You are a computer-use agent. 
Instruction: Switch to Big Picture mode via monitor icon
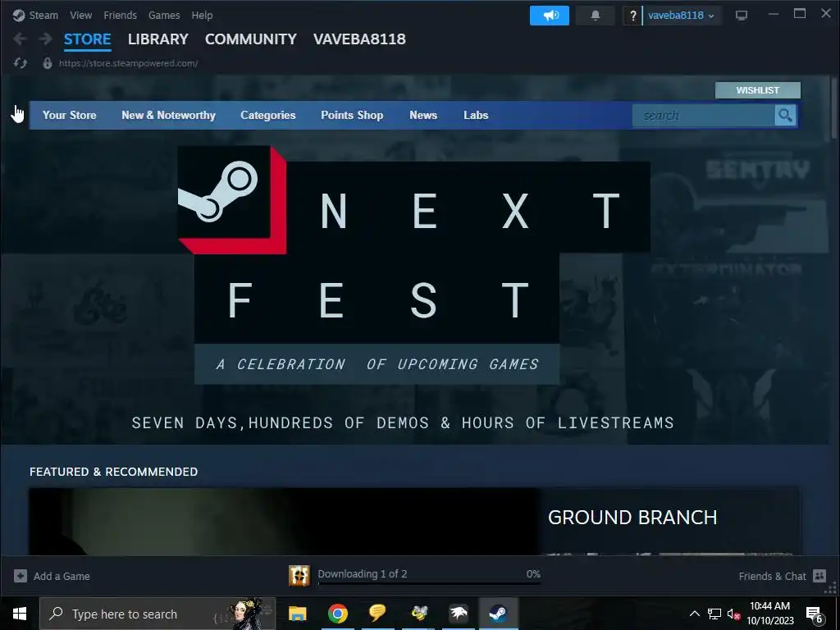tap(742, 16)
